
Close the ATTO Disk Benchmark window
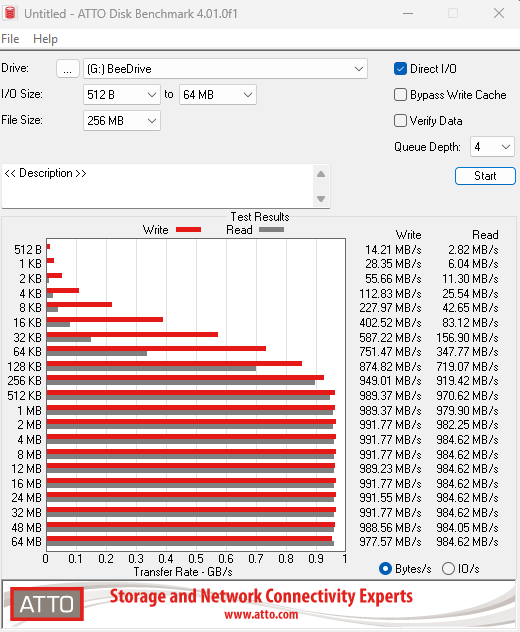coord(499,13)
